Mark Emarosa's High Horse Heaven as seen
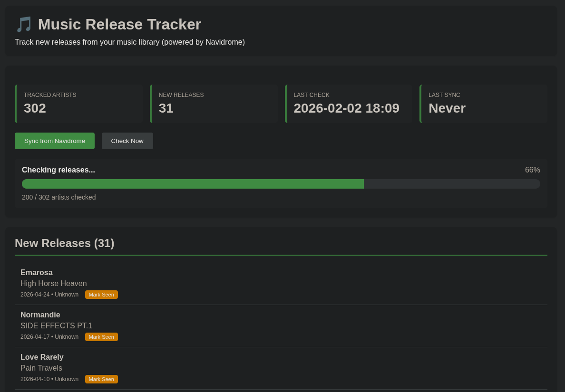 pyautogui.click(x=101, y=295)
